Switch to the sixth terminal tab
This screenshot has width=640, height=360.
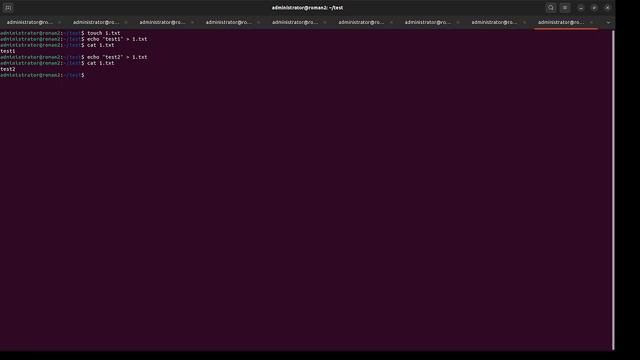[361, 22]
